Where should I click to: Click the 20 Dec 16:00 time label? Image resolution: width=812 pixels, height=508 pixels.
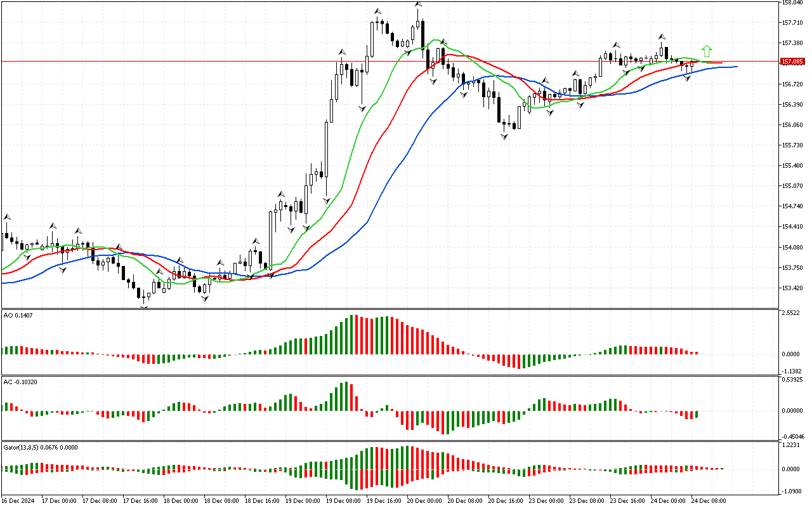pyautogui.click(x=506, y=501)
